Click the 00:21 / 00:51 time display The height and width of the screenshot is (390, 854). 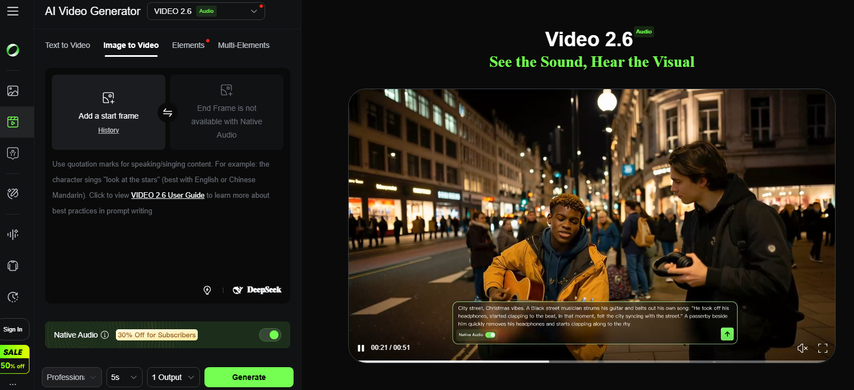coord(390,348)
